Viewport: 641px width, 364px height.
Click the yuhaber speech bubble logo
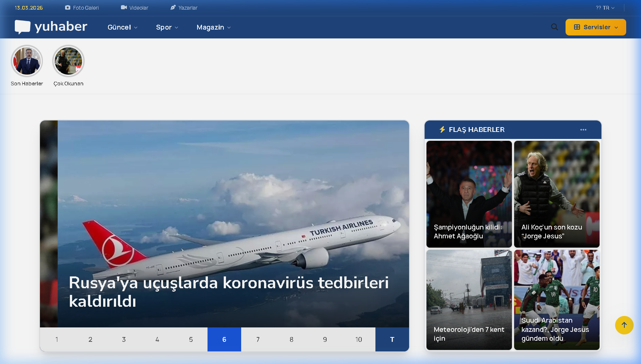23,27
